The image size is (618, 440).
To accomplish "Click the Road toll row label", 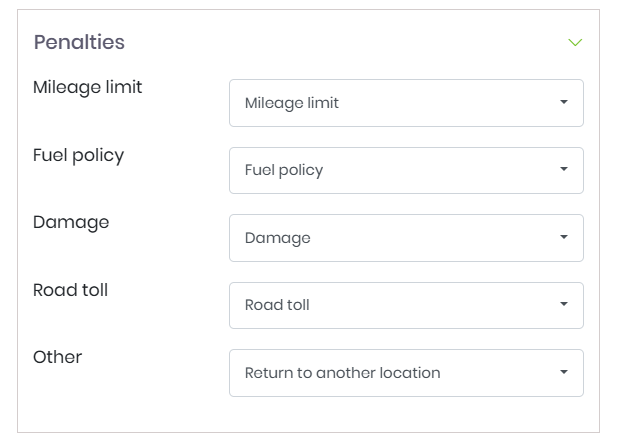I will 70,290.
